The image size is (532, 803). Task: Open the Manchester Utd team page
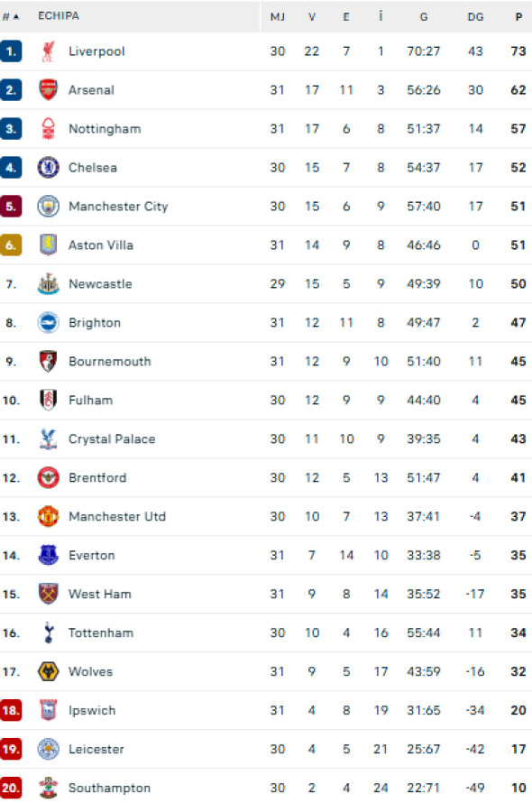(x=117, y=517)
